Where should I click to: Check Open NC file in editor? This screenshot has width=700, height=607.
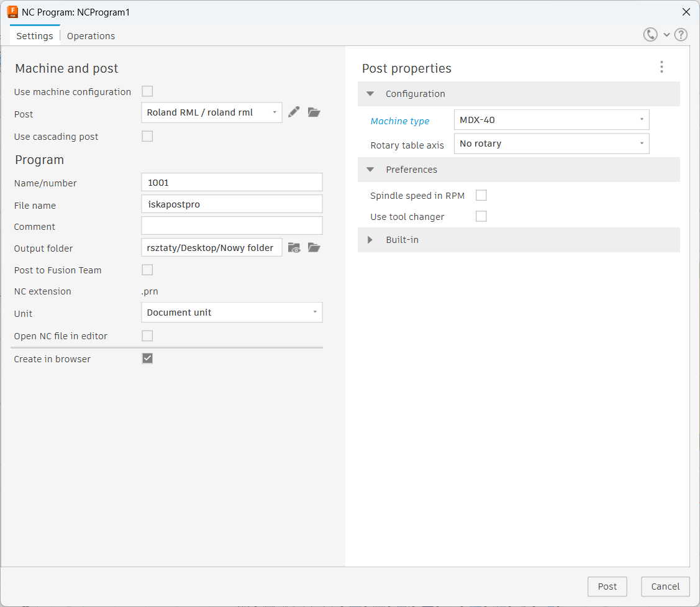coord(147,336)
